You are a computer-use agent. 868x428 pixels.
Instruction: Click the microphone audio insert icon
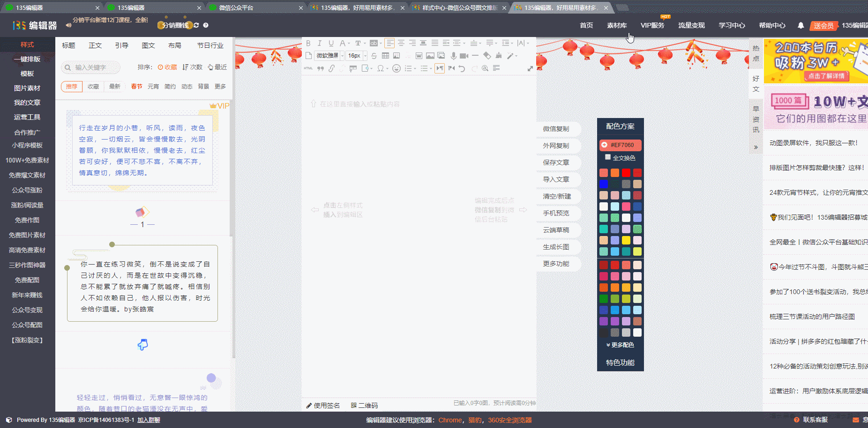pos(453,56)
